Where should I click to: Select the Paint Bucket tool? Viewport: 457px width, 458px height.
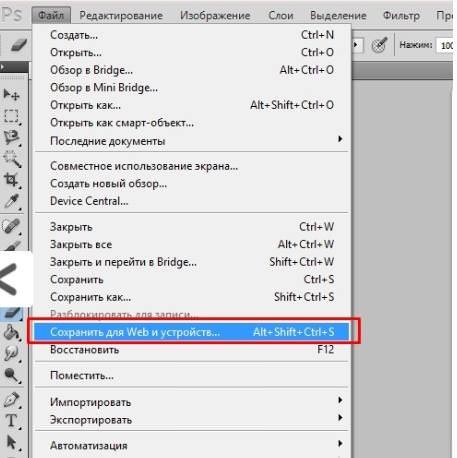(x=11, y=332)
